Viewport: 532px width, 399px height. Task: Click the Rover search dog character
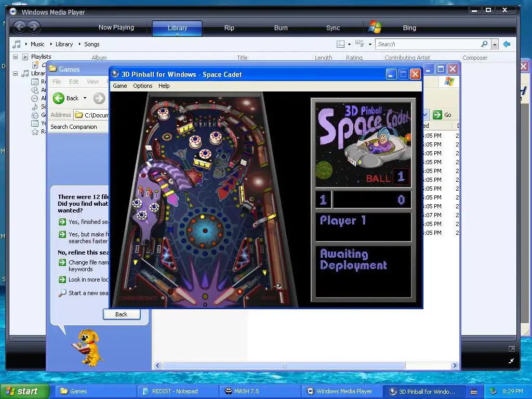pyautogui.click(x=87, y=347)
